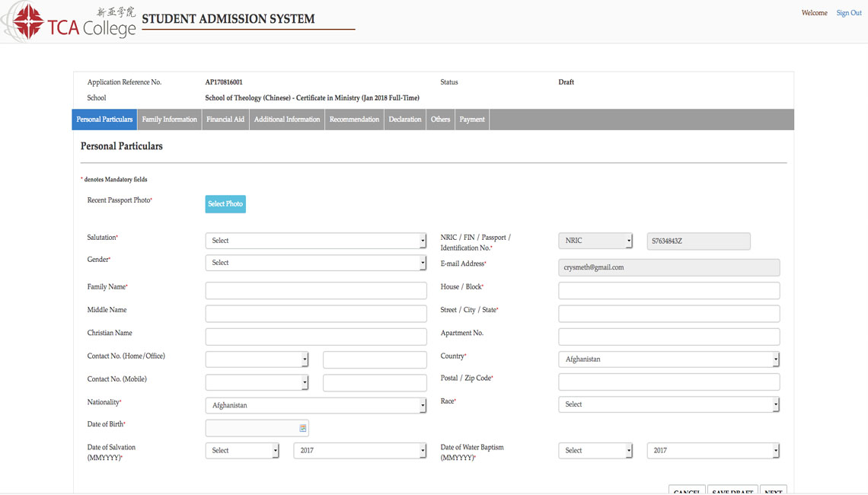Change the Country dropdown from Afghanistan
The width and height of the screenshot is (868, 495).
(x=669, y=359)
